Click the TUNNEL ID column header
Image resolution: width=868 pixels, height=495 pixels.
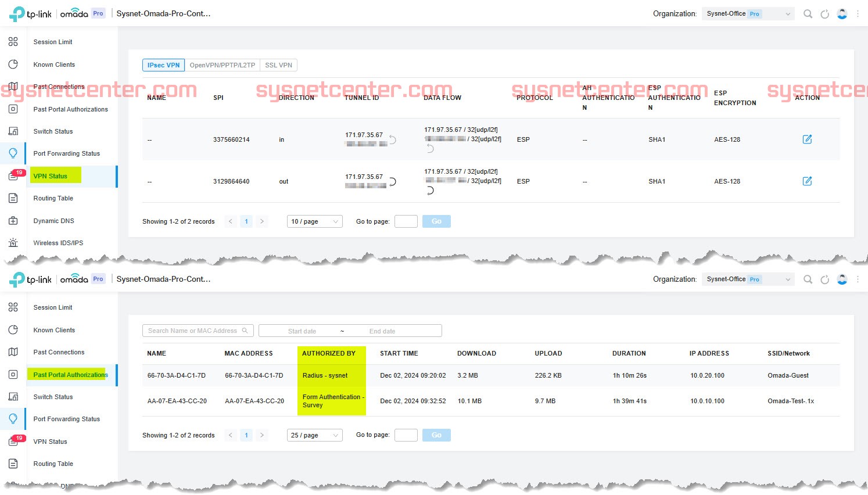tap(361, 98)
